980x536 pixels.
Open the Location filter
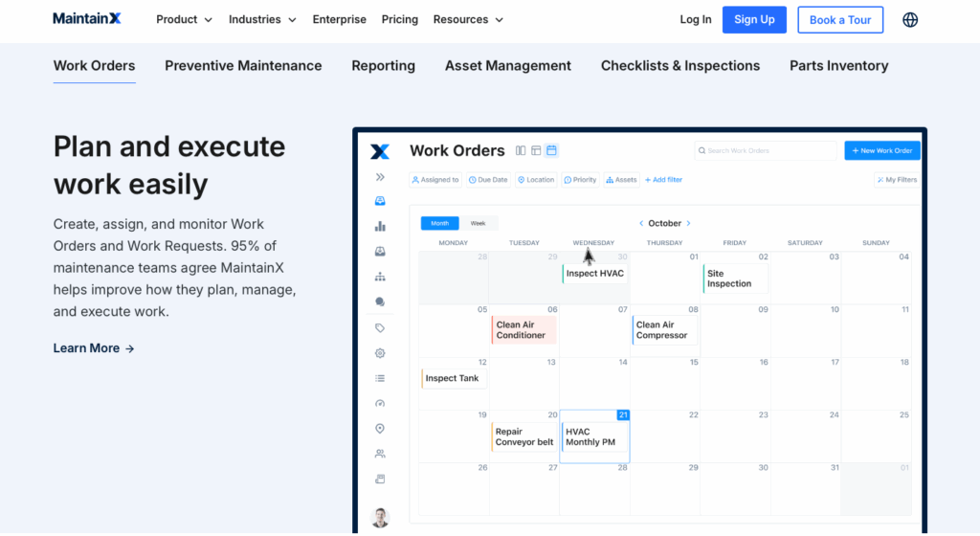tap(536, 180)
